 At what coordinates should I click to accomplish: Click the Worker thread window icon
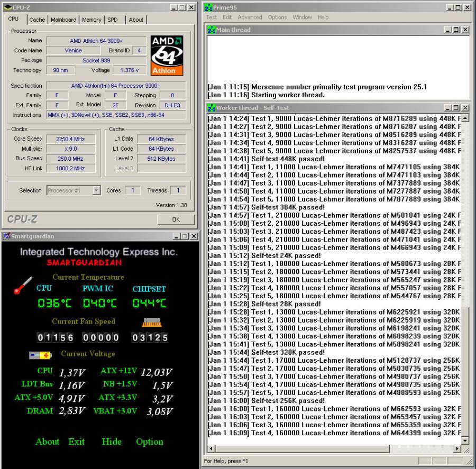coord(211,108)
